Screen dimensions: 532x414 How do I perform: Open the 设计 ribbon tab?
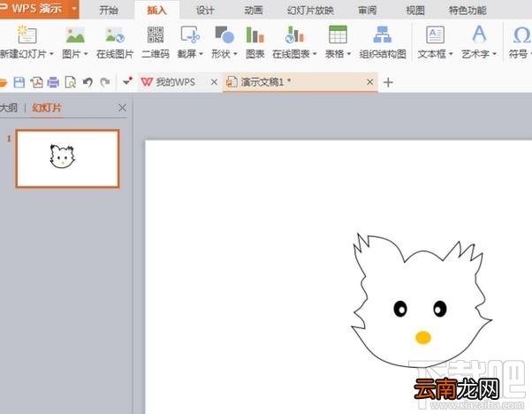coord(205,11)
